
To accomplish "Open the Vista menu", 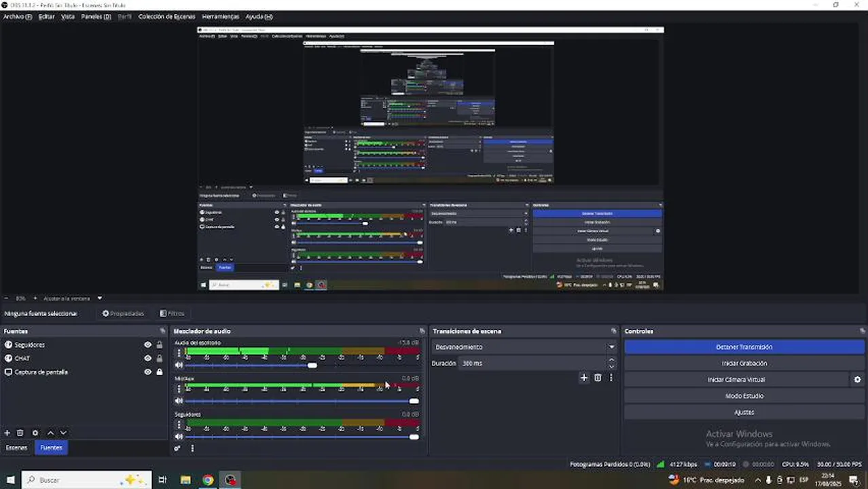I will click(68, 16).
